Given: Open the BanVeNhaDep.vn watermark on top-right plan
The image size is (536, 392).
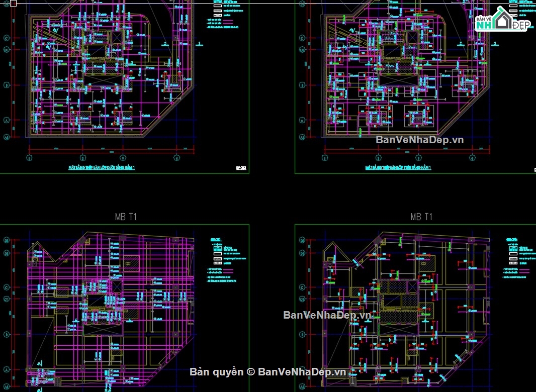Looking at the screenshot, I should click(x=420, y=139).
